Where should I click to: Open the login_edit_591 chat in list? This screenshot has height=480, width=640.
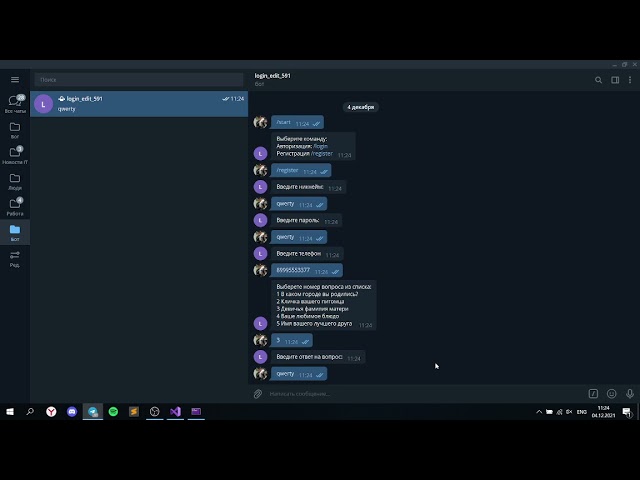pyautogui.click(x=139, y=104)
